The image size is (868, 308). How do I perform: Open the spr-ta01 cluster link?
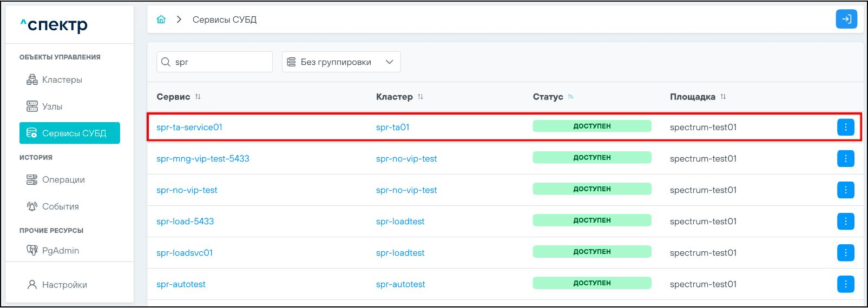392,128
